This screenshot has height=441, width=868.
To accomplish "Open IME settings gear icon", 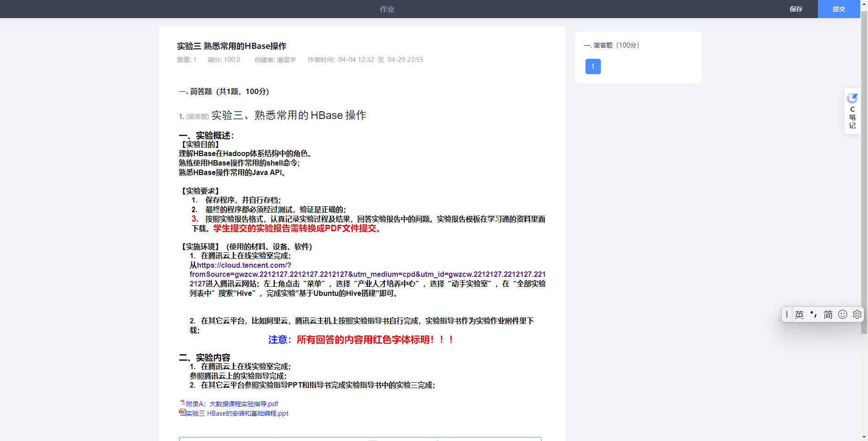I will [857, 314].
